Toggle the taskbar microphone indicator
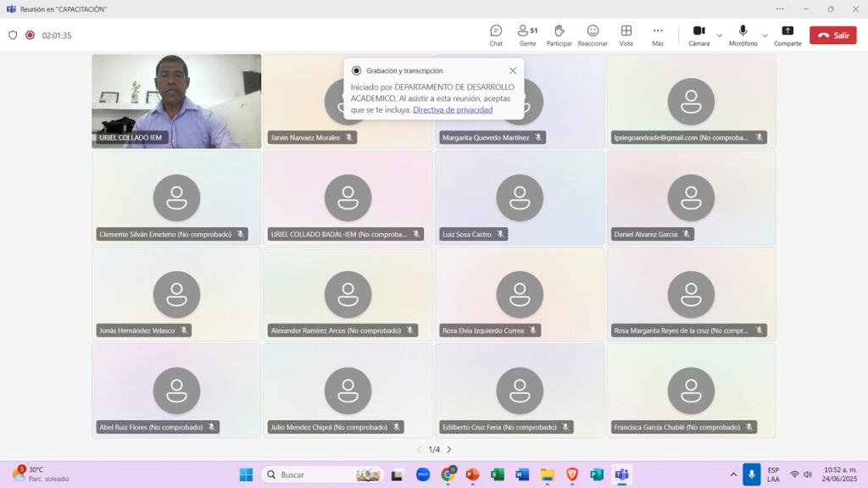Image resolution: width=868 pixels, height=488 pixels. click(751, 474)
